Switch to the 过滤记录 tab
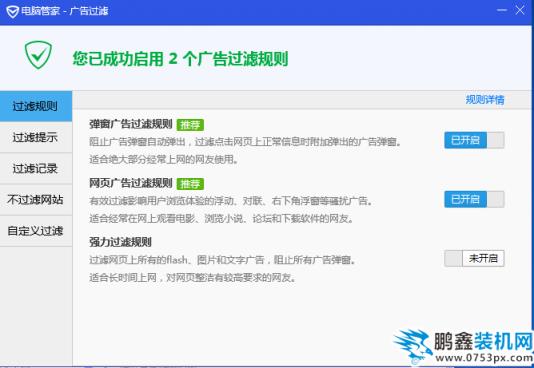Viewport: 534px width, 368px height. click(x=36, y=169)
